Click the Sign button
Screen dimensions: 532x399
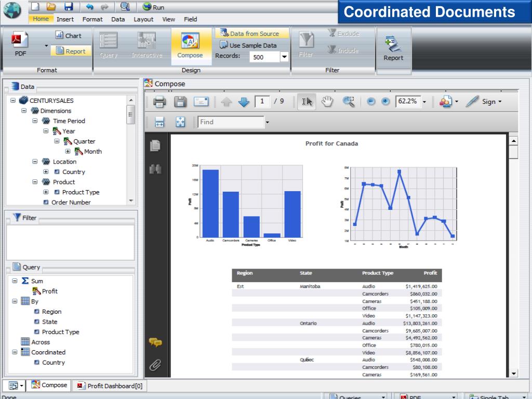click(484, 102)
